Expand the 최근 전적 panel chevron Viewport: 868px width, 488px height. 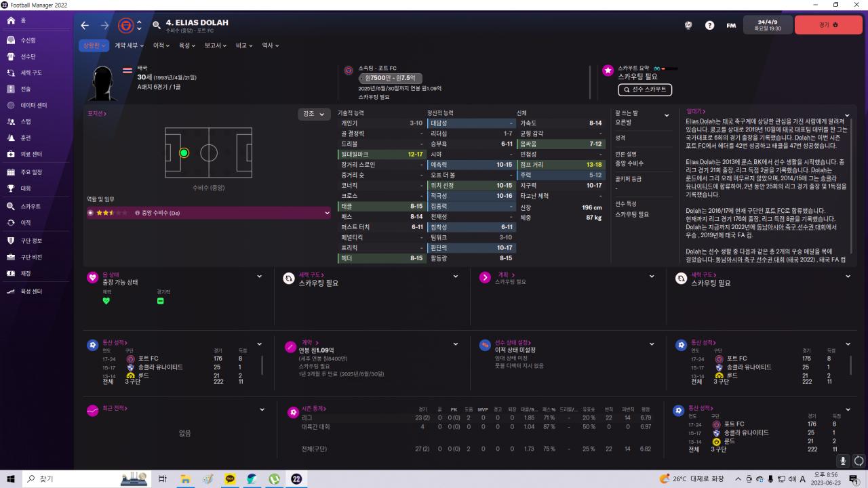tap(262, 409)
